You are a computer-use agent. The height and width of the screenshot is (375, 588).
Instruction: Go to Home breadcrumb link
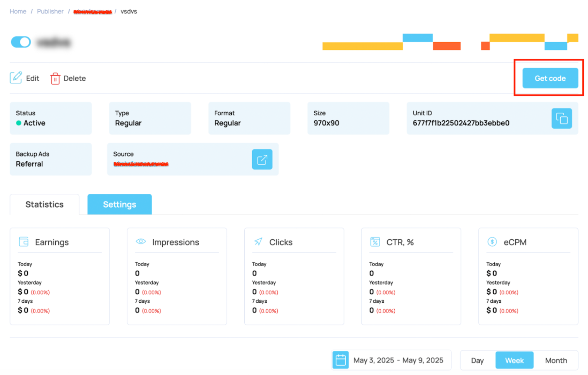(18, 11)
